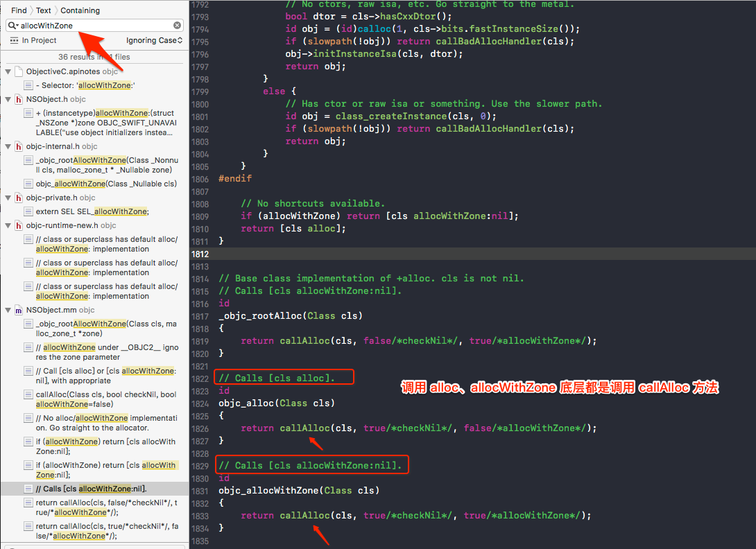Screen dimensions: 756x549
Task: Click objc_allocWithZone(Class cls) function name in editor
Action: pos(268,490)
